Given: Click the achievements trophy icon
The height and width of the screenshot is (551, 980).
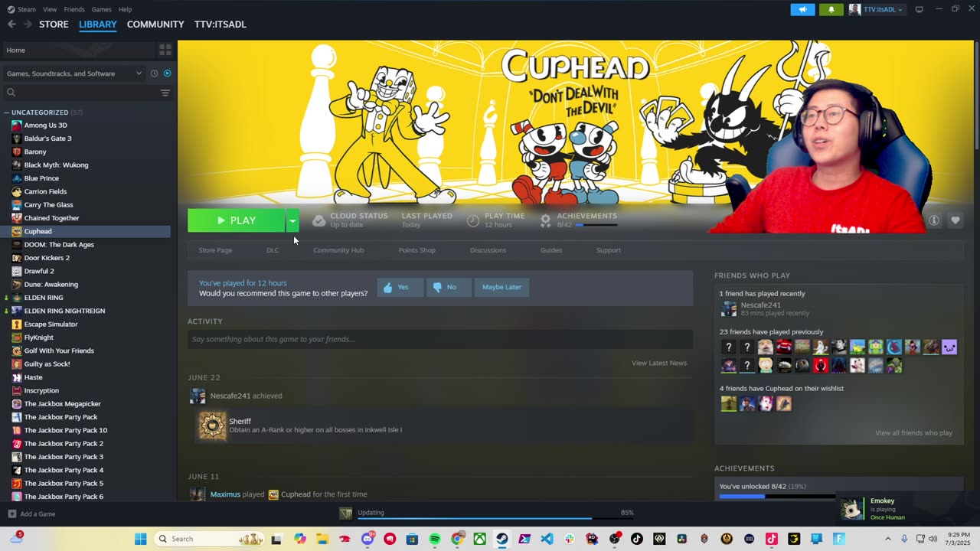Looking at the screenshot, I should coord(545,220).
